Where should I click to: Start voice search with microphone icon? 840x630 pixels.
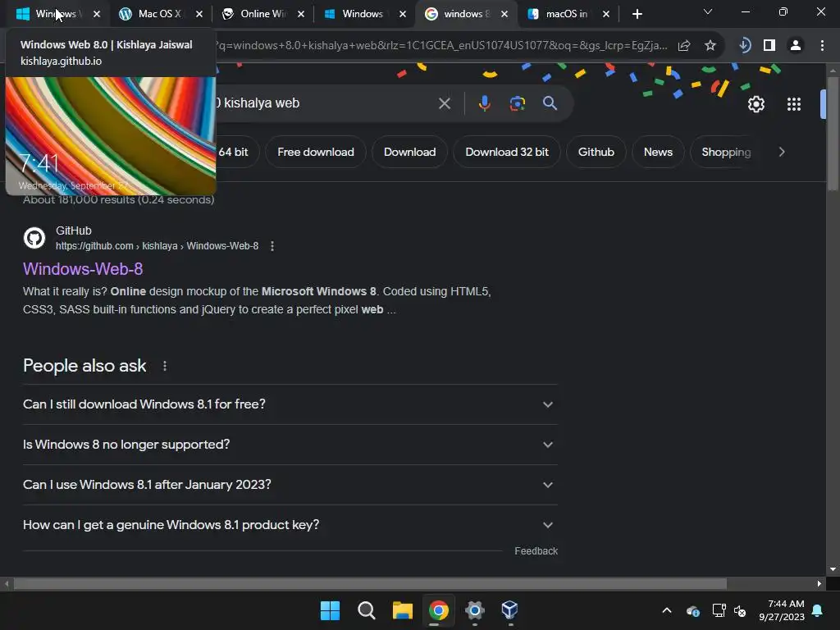484,103
